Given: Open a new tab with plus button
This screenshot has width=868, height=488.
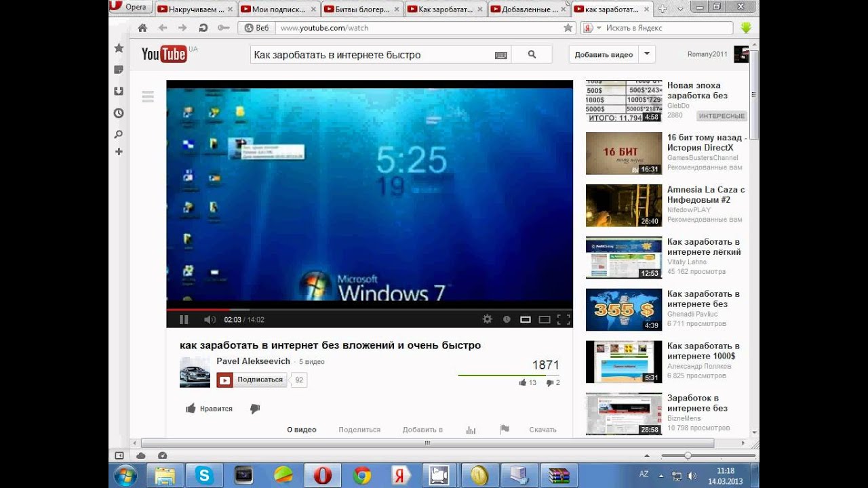Looking at the screenshot, I should point(663,9).
